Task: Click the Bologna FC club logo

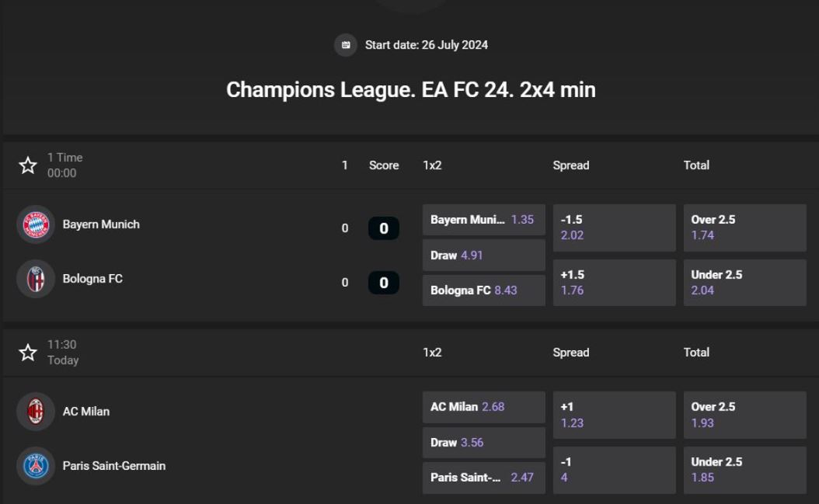Action: 36,279
